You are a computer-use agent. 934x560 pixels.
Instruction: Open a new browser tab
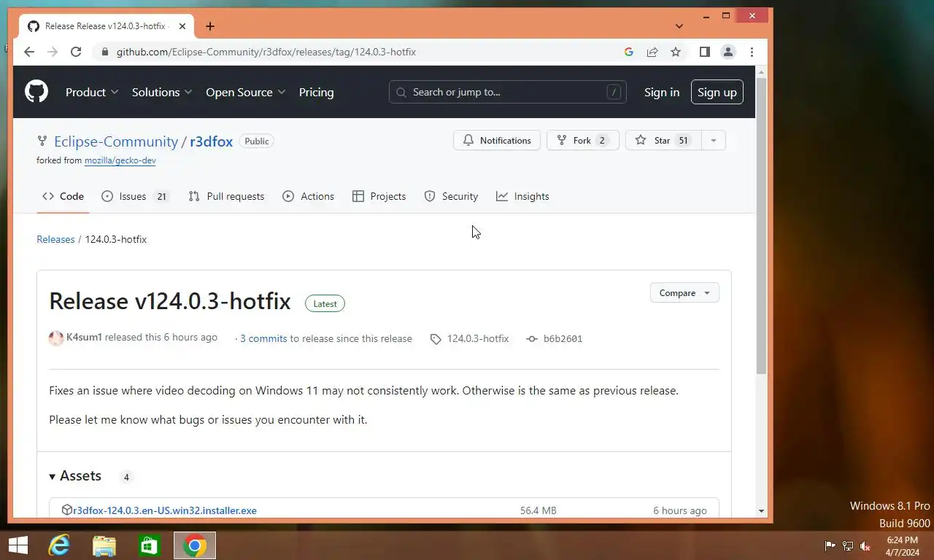(x=210, y=26)
